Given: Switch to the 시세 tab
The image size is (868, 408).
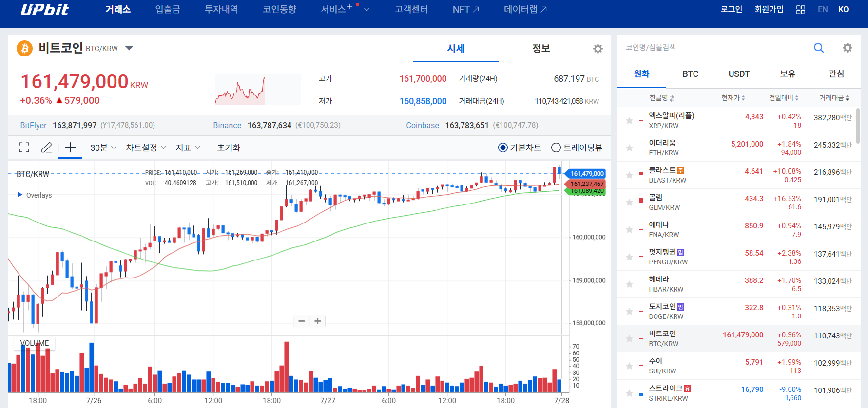Looking at the screenshot, I should (456, 49).
